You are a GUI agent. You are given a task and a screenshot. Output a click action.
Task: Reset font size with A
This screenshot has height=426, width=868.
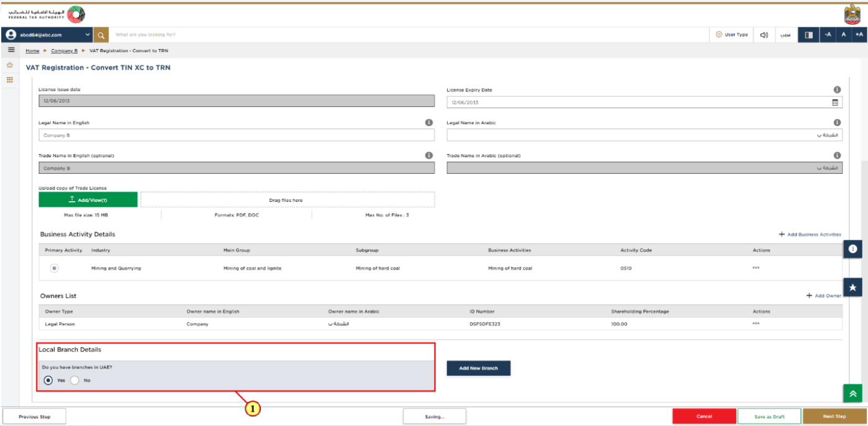(x=843, y=35)
